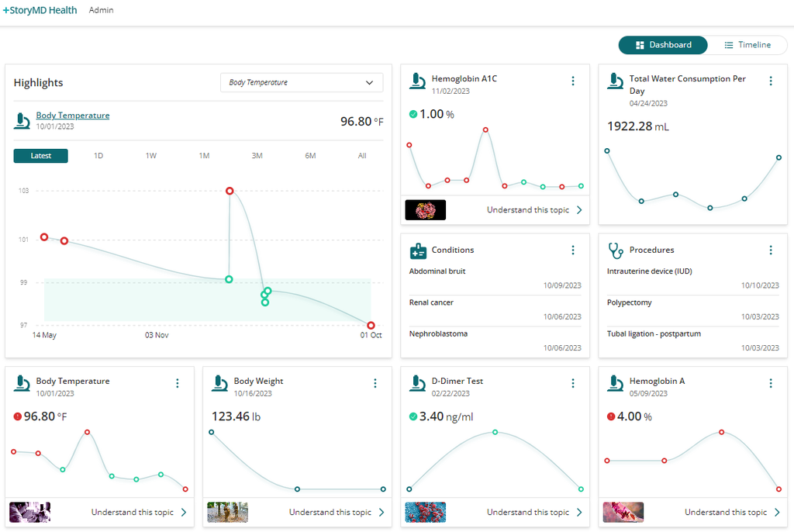Image resolution: width=794 pixels, height=532 pixels.
Task: Open the Hemoglobin A1C card options menu
Action: [x=573, y=81]
